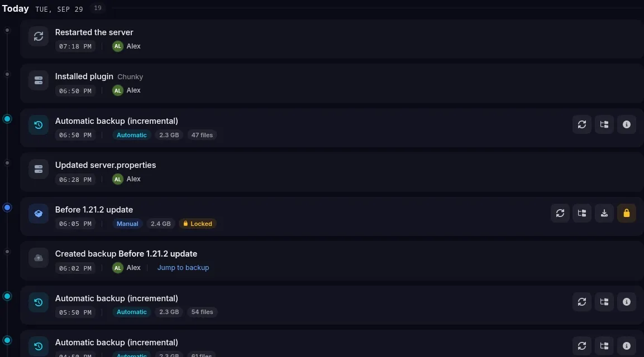Select the 06:50 PM automatic backup timeline dot

click(x=7, y=119)
